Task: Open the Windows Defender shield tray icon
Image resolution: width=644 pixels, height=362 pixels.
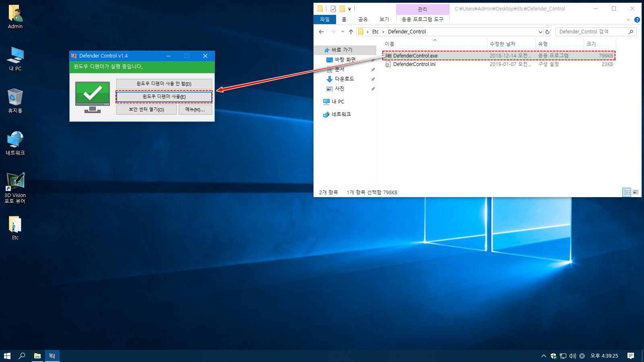Action: click(553, 356)
